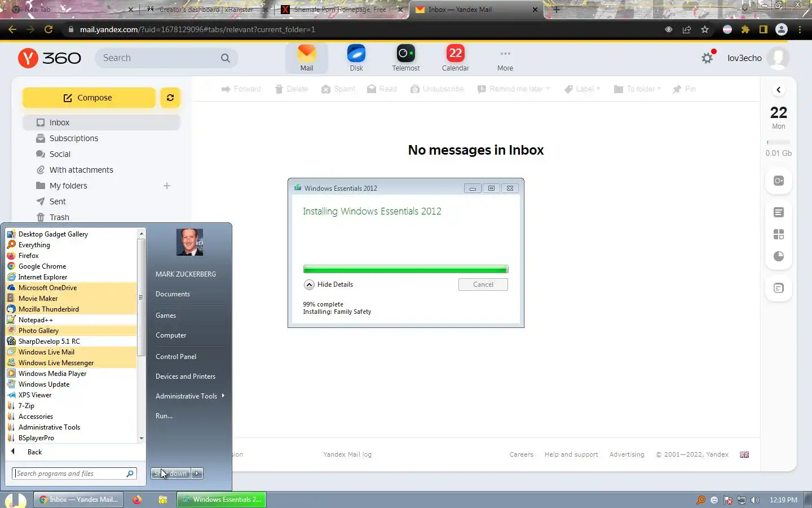This screenshot has height=508, width=812.
Task: Open the Inbox folder
Action: (x=101, y=122)
